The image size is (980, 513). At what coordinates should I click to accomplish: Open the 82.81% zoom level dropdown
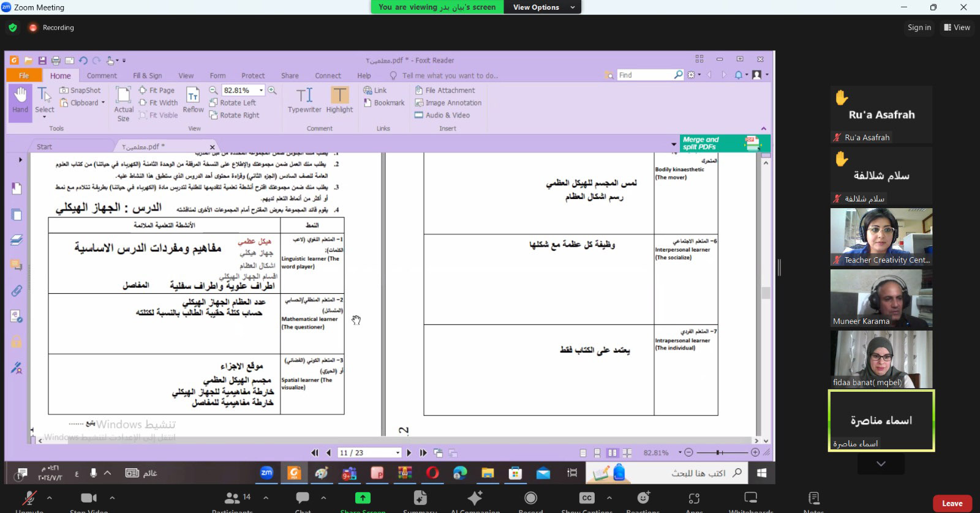pyautogui.click(x=261, y=90)
